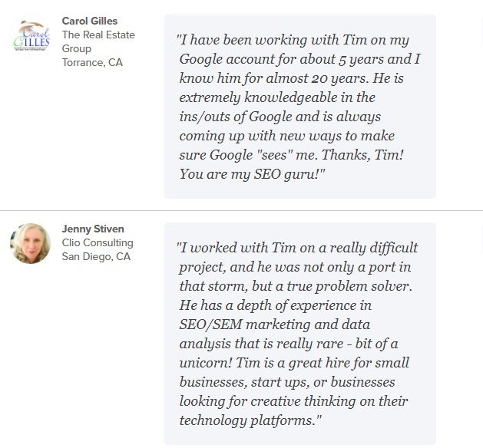Click the line 'ins/outs of Google and is always'
Image resolution: width=483 pixels, height=448 pixels.
[x=280, y=117]
